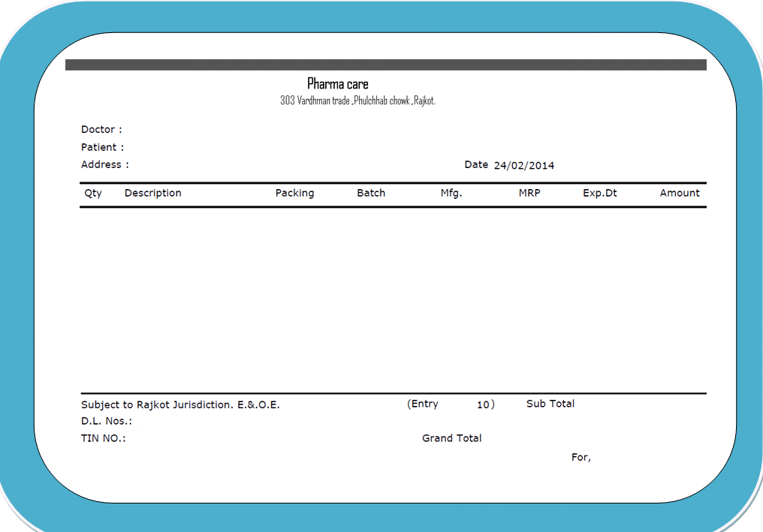Click the Doctor field
The width and height of the screenshot is (763, 532).
[101, 129]
